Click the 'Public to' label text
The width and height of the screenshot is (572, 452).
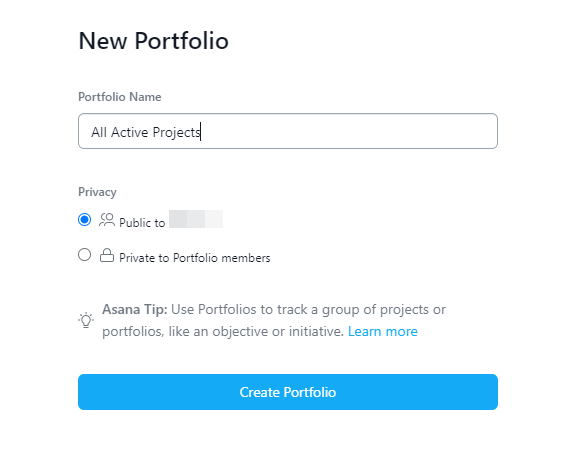(142, 223)
